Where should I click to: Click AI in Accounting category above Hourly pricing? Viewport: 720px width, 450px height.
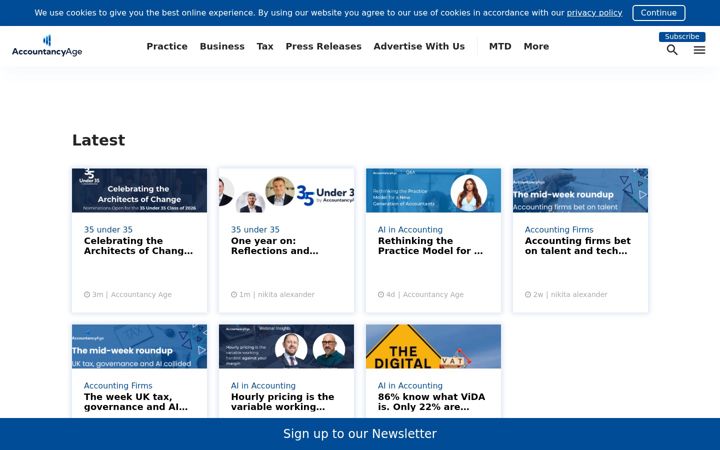pos(263,386)
